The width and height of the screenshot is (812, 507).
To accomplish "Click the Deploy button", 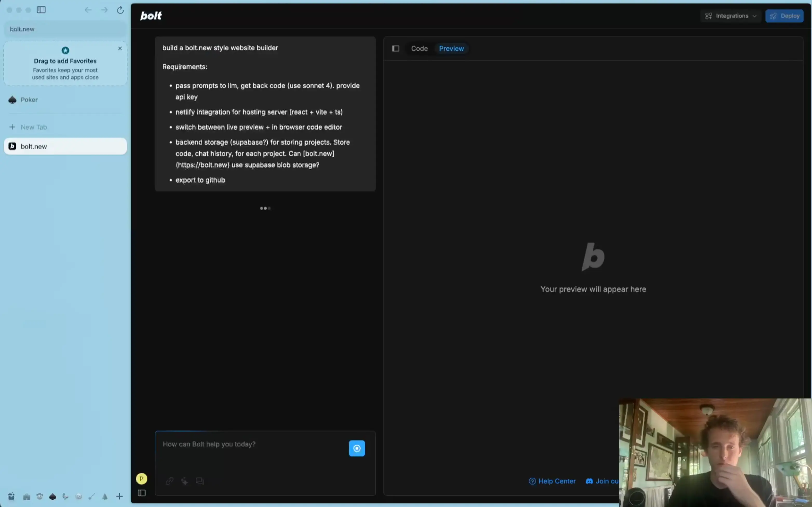I will (784, 16).
